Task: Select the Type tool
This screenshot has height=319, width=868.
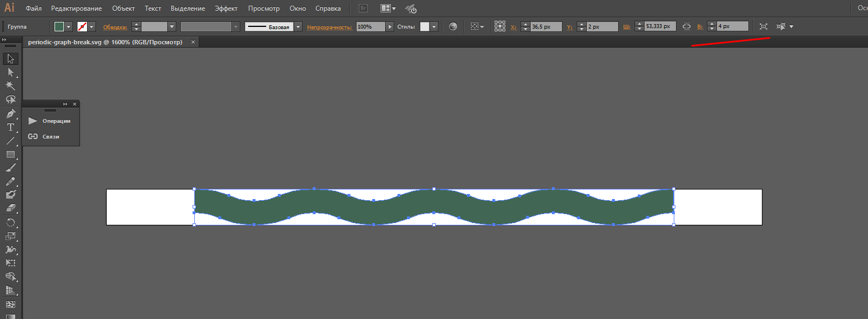Action: (x=10, y=127)
